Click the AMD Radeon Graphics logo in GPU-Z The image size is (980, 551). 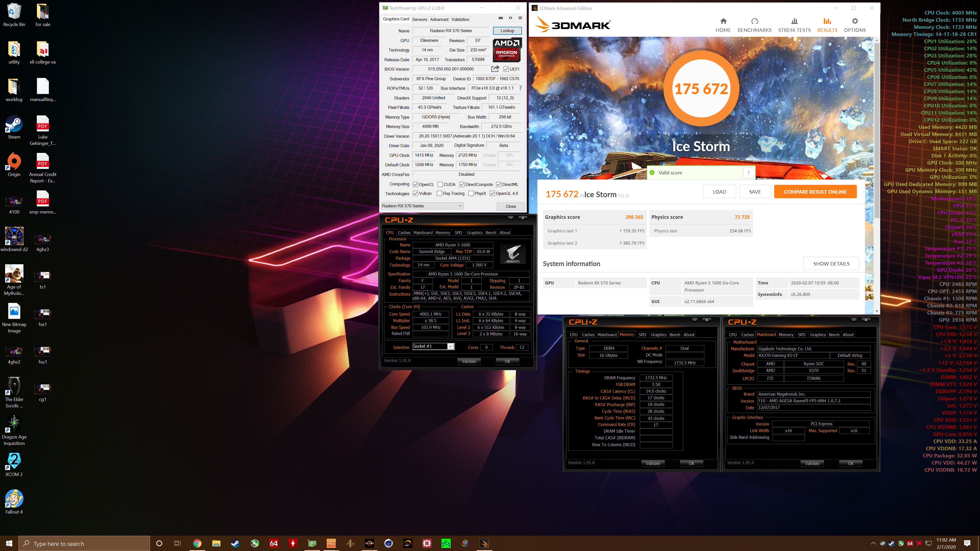(507, 50)
